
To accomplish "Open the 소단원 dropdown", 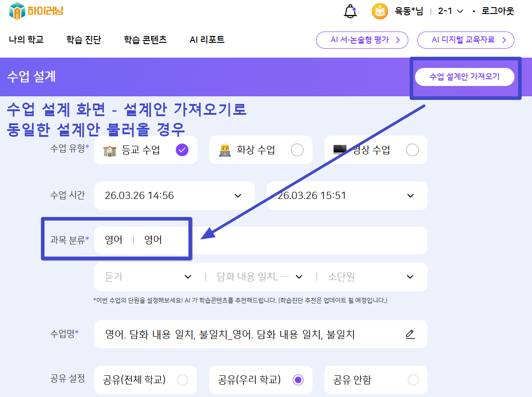I will [410, 277].
